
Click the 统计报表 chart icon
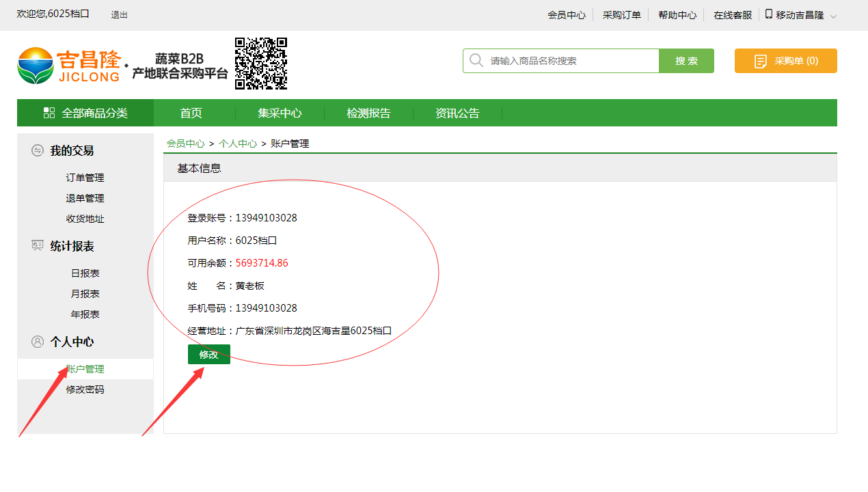(x=38, y=246)
